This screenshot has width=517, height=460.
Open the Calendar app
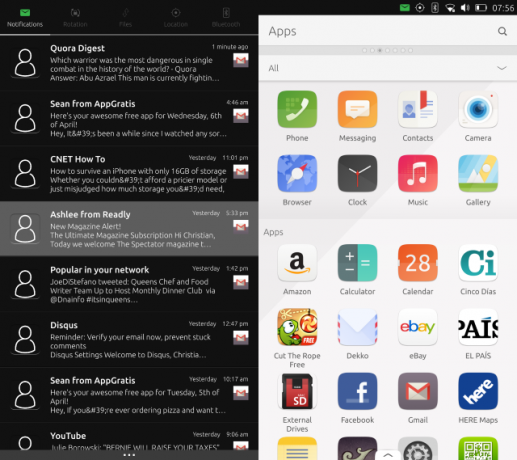click(x=418, y=263)
